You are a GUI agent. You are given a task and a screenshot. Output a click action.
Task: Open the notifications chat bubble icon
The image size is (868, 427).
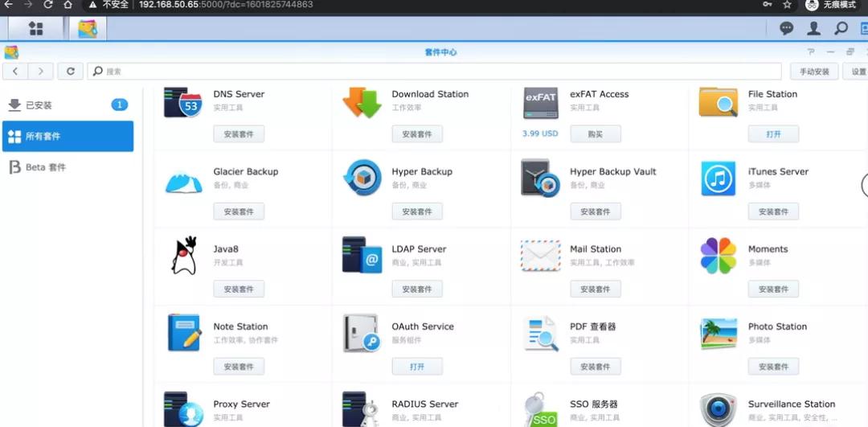(x=786, y=28)
